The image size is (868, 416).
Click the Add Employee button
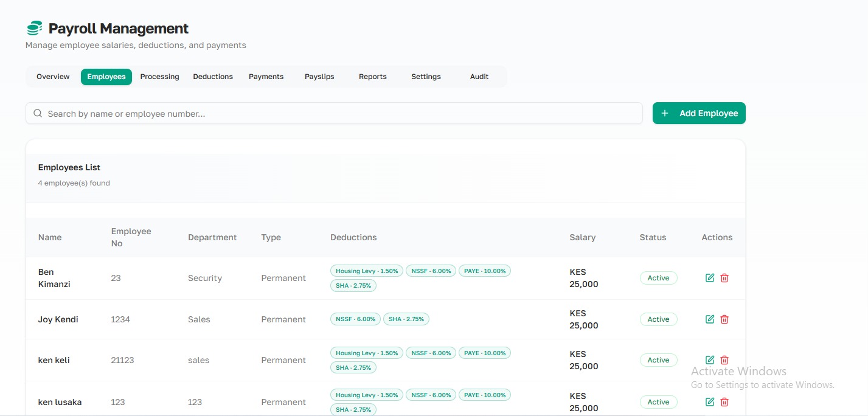(x=699, y=113)
